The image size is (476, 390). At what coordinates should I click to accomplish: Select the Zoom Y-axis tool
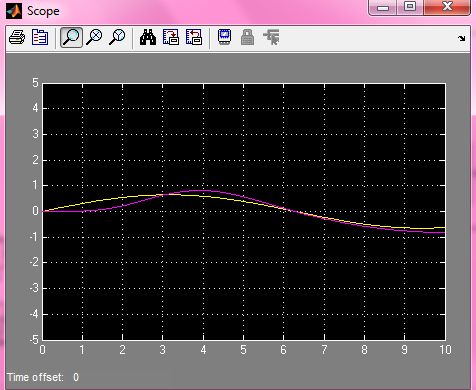point(117,37)
